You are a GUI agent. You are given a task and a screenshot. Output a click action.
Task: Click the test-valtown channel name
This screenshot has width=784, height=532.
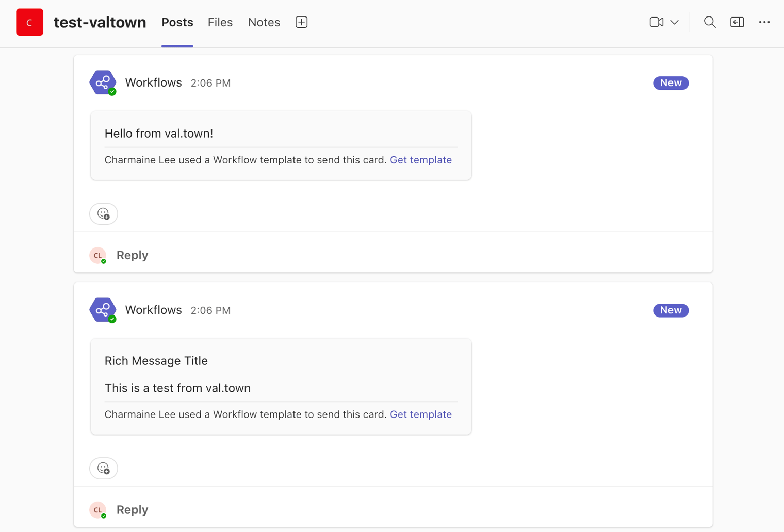[x=100, y=22]
